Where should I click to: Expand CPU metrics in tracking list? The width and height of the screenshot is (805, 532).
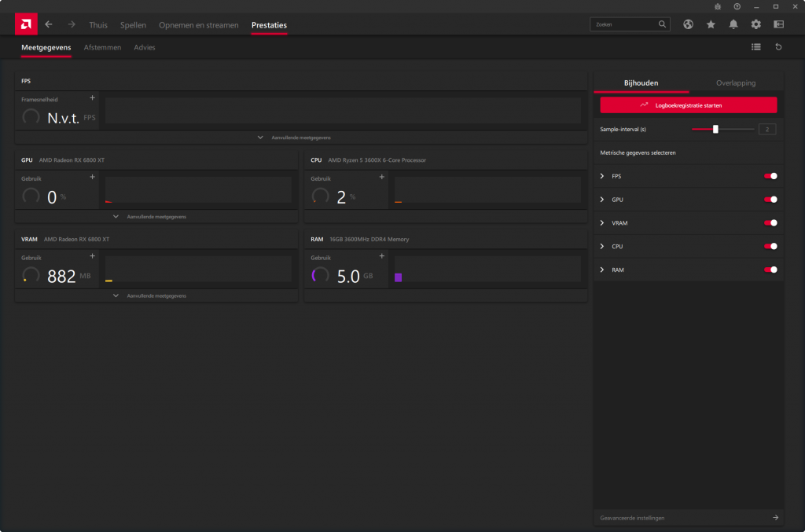tap(602, 246)
